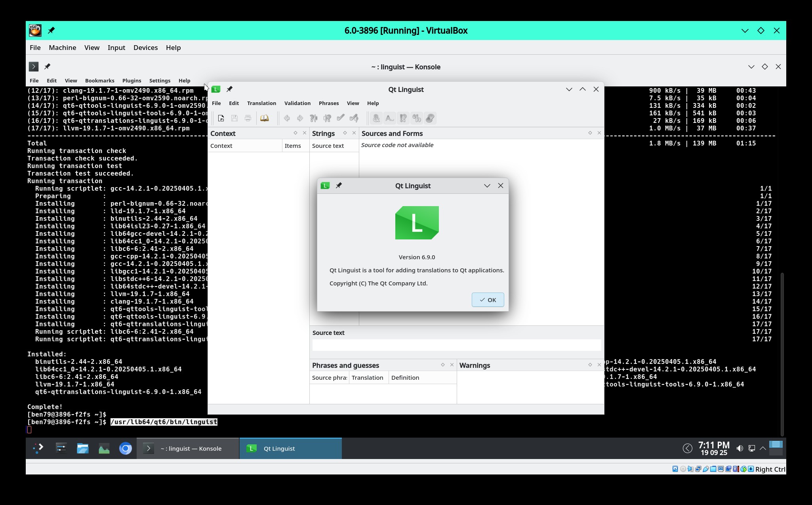The width and height of the screenshot is (812, 505).
Task: Click Next unfinished item icon
Action: tap(327, 118)
